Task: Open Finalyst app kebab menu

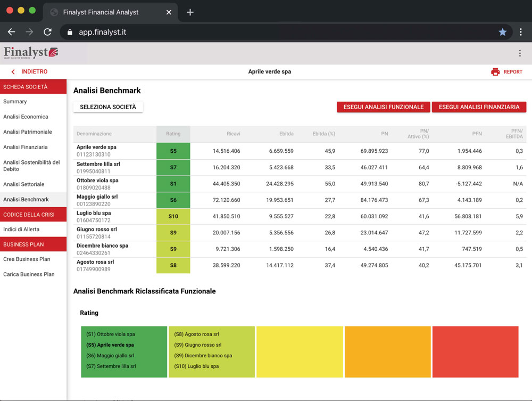Action: tap(520, 53)
